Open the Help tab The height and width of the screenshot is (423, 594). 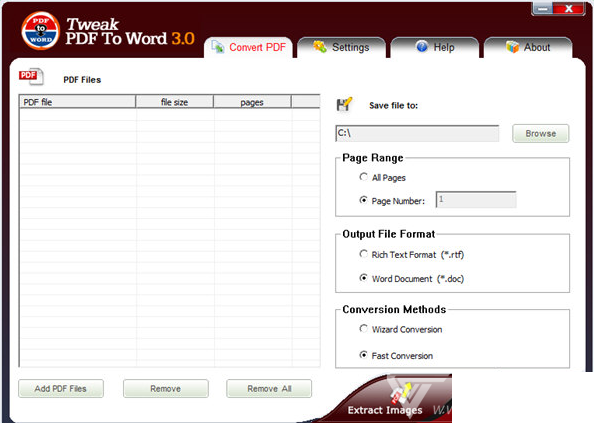point(435,47)
